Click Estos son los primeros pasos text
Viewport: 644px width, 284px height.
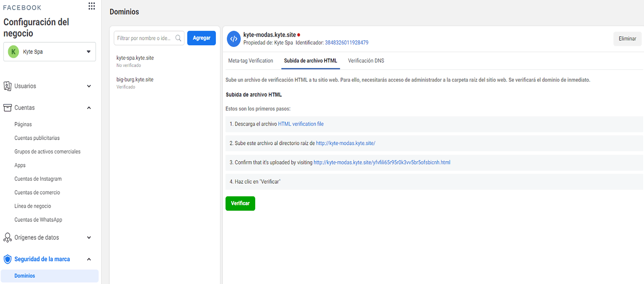coord(258,109)
